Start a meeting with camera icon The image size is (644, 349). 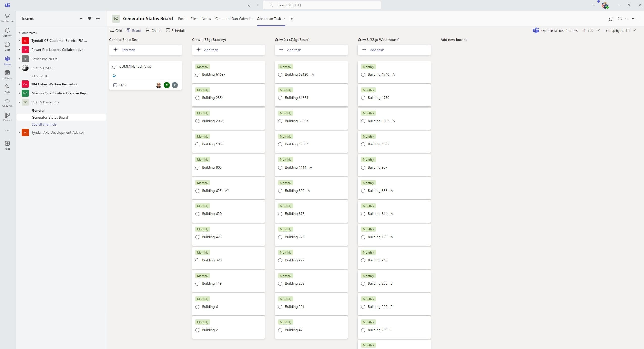[x=620, y=19]
